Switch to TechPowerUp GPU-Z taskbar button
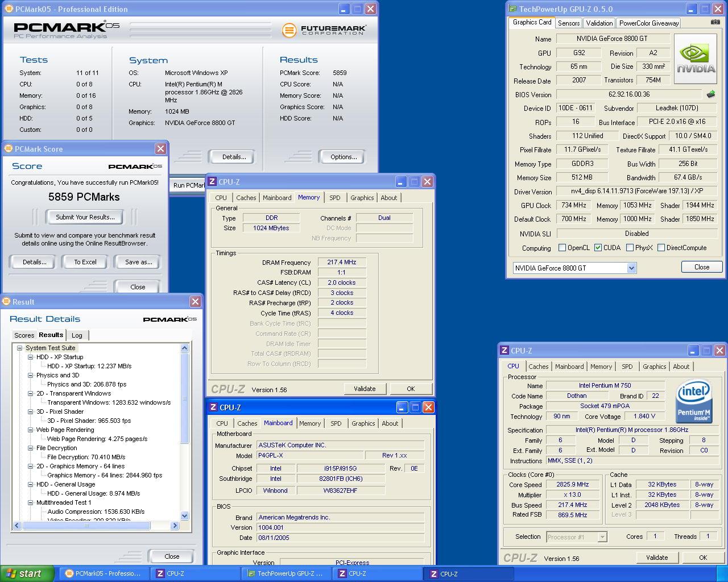Image resolution: width=728 pixels, height=582 pixels. pos(286,573)
